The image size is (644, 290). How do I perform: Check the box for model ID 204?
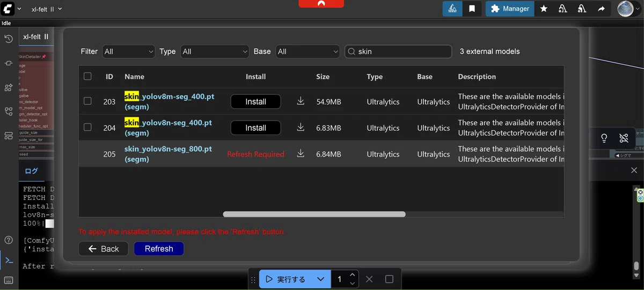(x=87, y=127)
